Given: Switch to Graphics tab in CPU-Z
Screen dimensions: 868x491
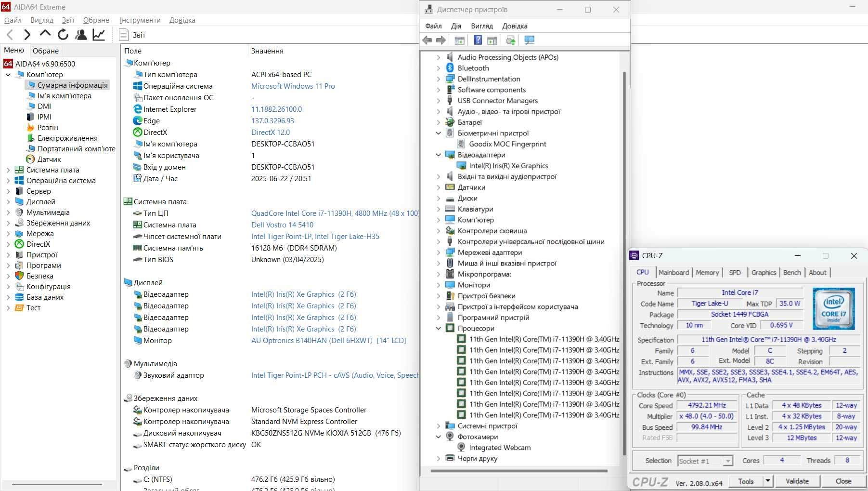Looking at the screenshot, I should (x=764, y=272).
